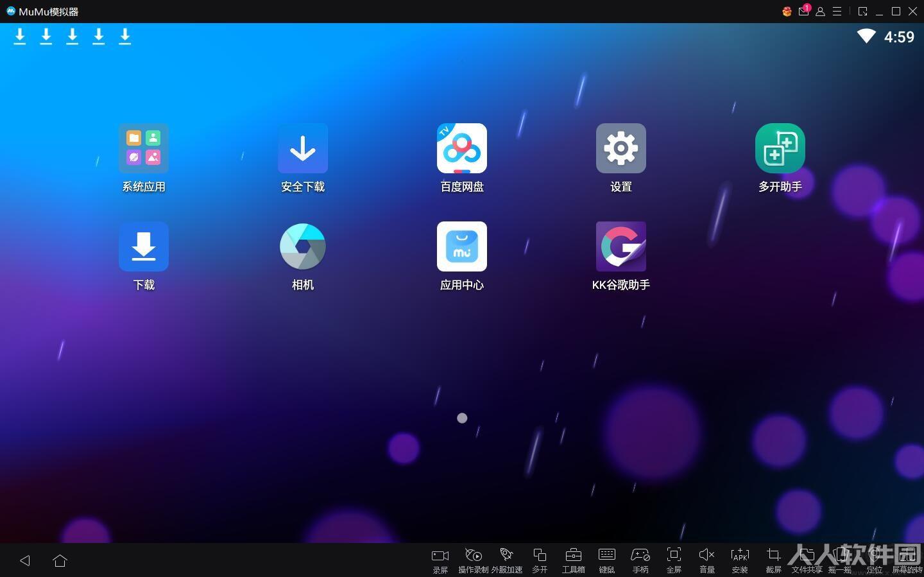The height and width of the screenshot is (577, 924).
Task: Open the hamburger menu in title bar
Action: click(x=837, y=12)
